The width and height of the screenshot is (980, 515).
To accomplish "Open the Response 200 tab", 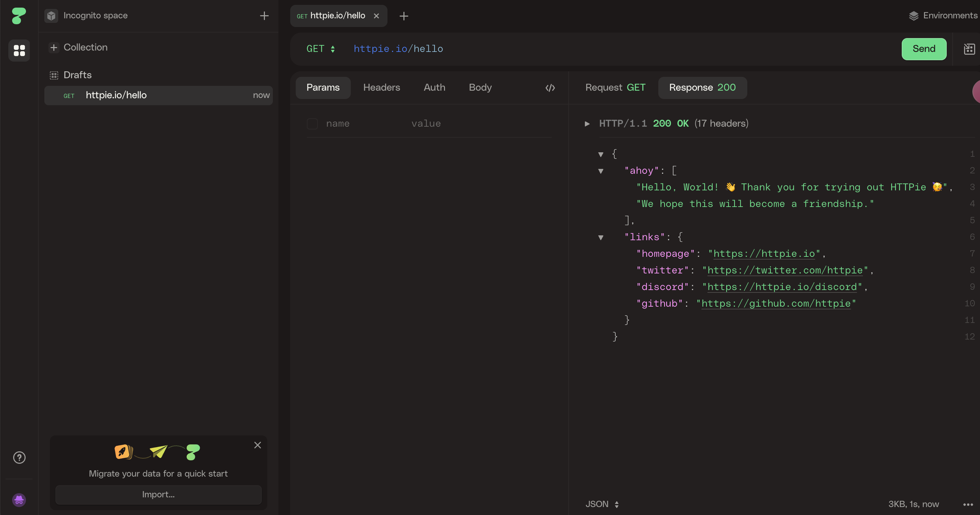I will click(x=702, y=88).
